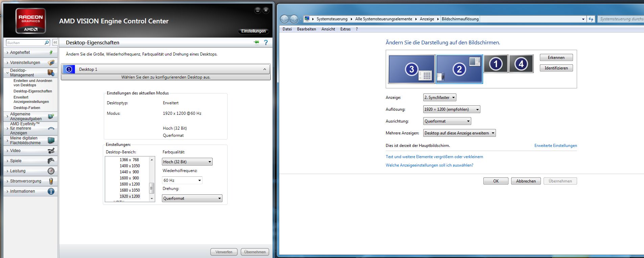This screenshot has height=258, width=644.
Task: Go forward in Systemsteuerung window
Action: pyautogui.click(x=294, y=19)
